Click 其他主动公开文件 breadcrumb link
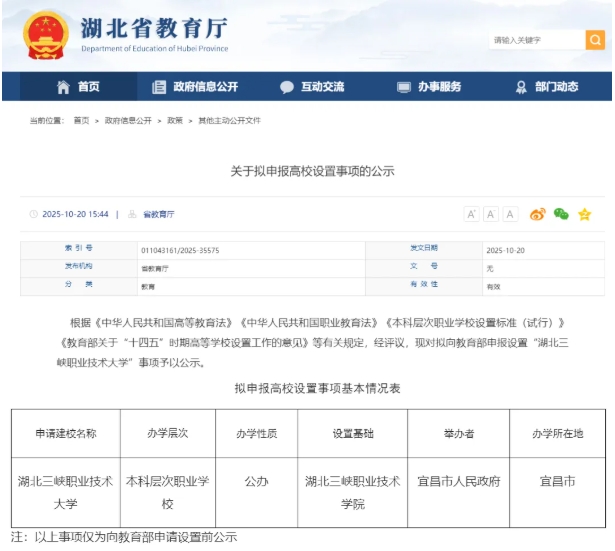The image size is (615, 551). tap(229, 120)
